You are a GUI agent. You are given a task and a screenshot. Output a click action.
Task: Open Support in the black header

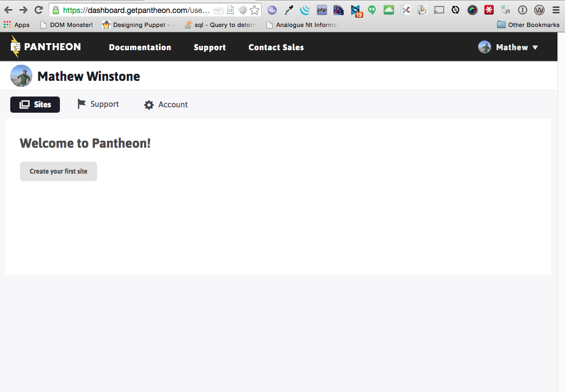tap(210, 47)
